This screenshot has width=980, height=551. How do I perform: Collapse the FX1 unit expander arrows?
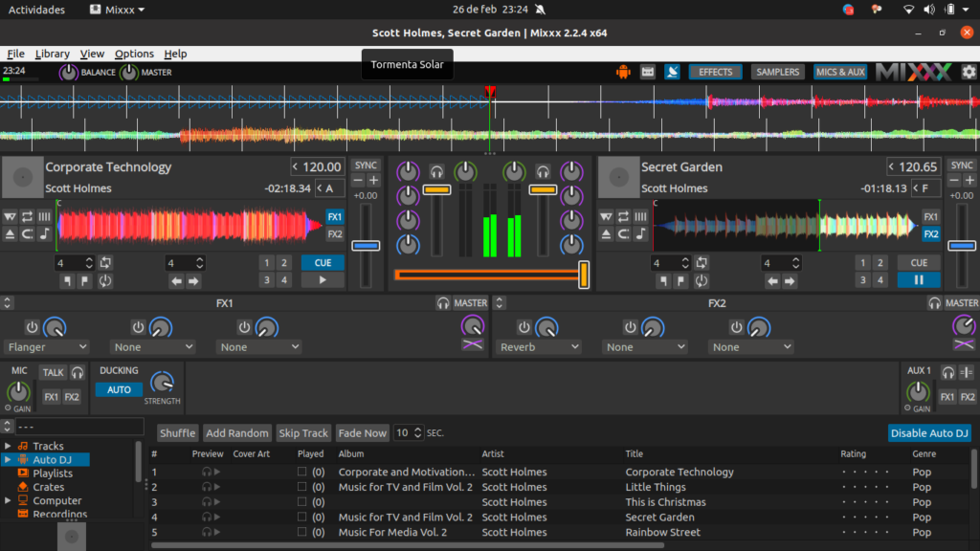click(8, 303)
